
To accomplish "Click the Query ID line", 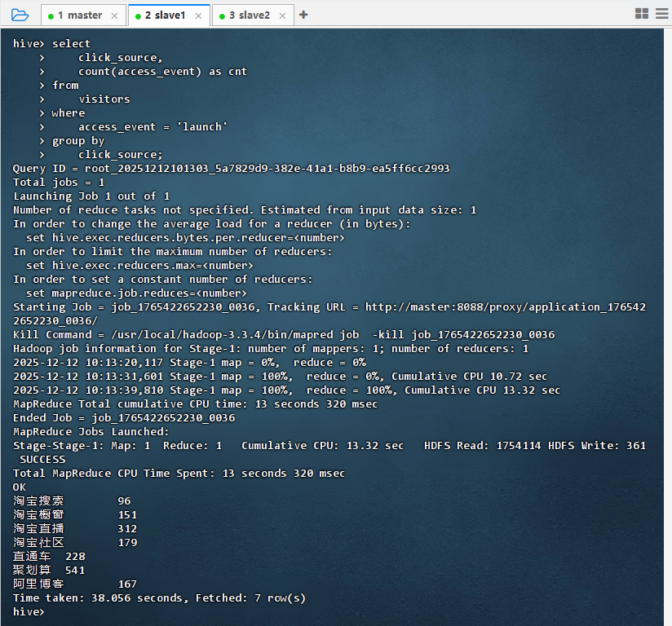I will pyautogui.click(x=232, y=169).
